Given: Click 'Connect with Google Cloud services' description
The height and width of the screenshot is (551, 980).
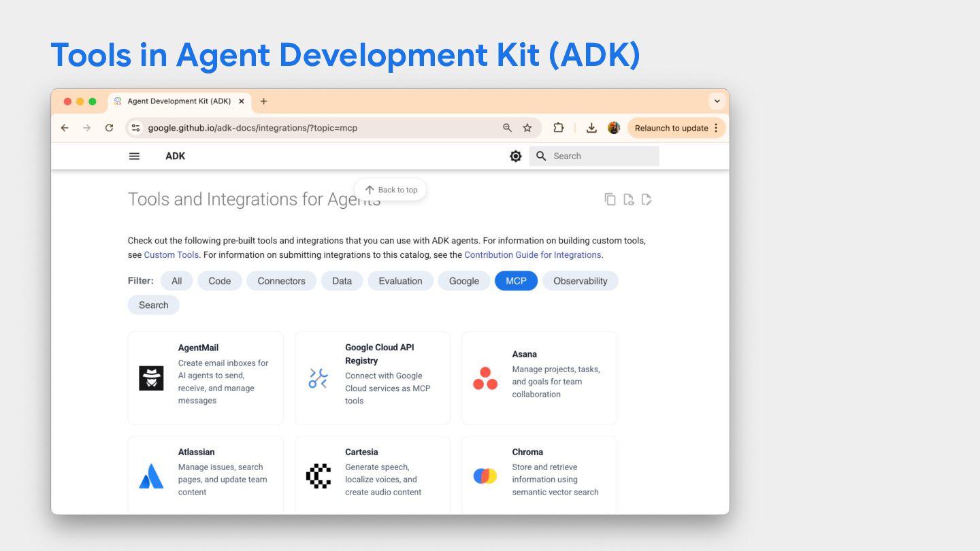Looking at the screenshot, I should 388,388.
